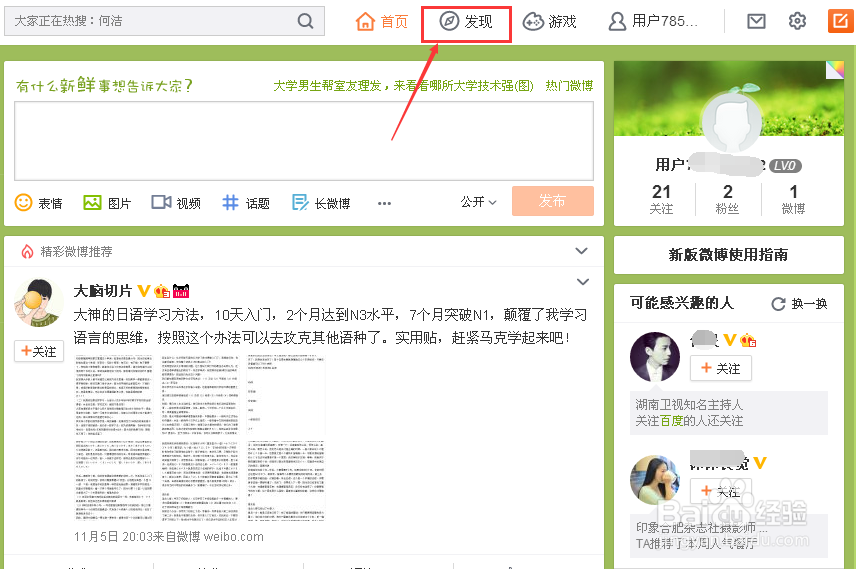Open 新版微博使用指南 guide
Image resolution: width=856 pixels, height=569 pixels.
[x=729, y=254]
